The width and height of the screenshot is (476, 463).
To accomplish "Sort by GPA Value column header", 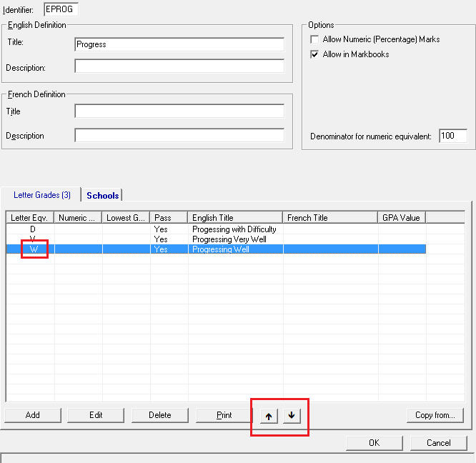I will click(x=402, y=217).
